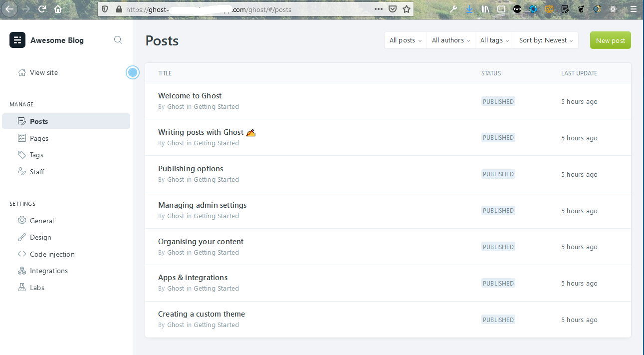Open the All authors filter dropdown
The height and width of the screenshot is (355, 644).
pyautogui.click(x=451, y=40)
